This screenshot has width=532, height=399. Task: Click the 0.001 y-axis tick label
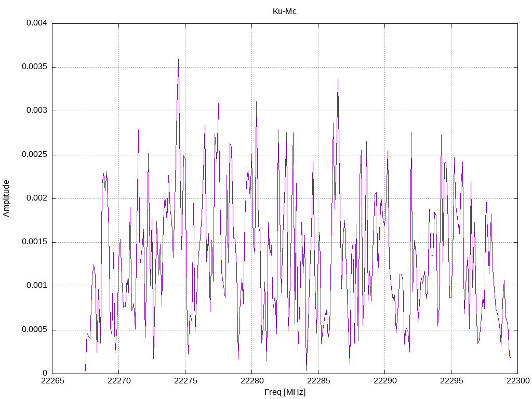[37, 286]
